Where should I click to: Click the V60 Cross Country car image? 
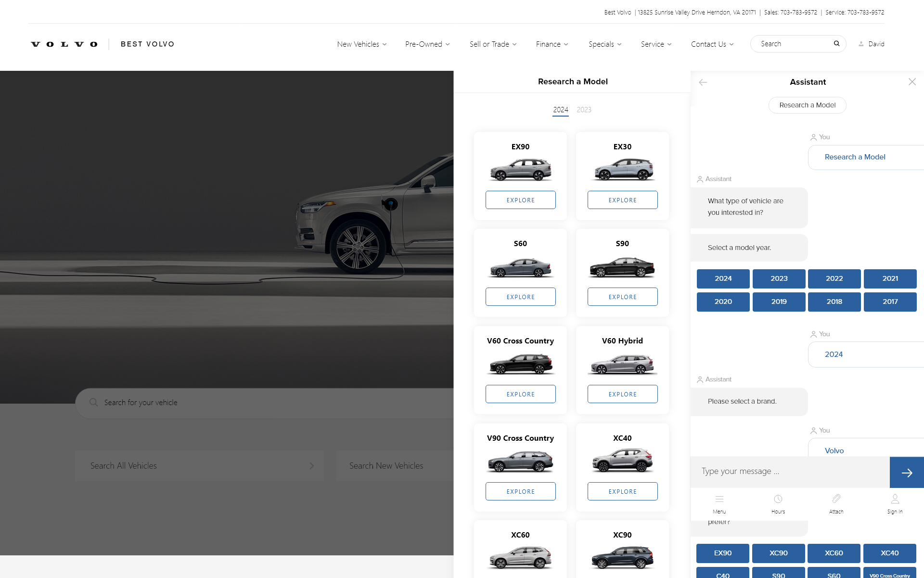(x=521, y=364)
